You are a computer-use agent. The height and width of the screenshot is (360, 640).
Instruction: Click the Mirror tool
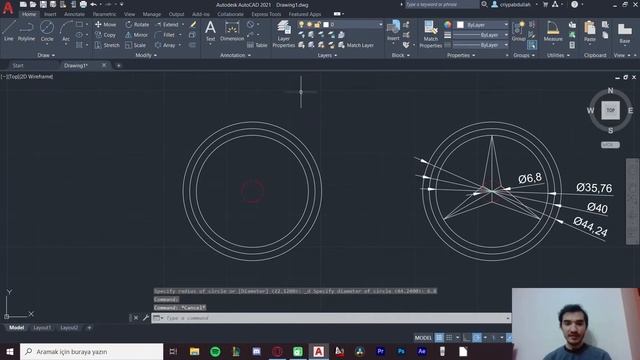(x=136, y=35)
